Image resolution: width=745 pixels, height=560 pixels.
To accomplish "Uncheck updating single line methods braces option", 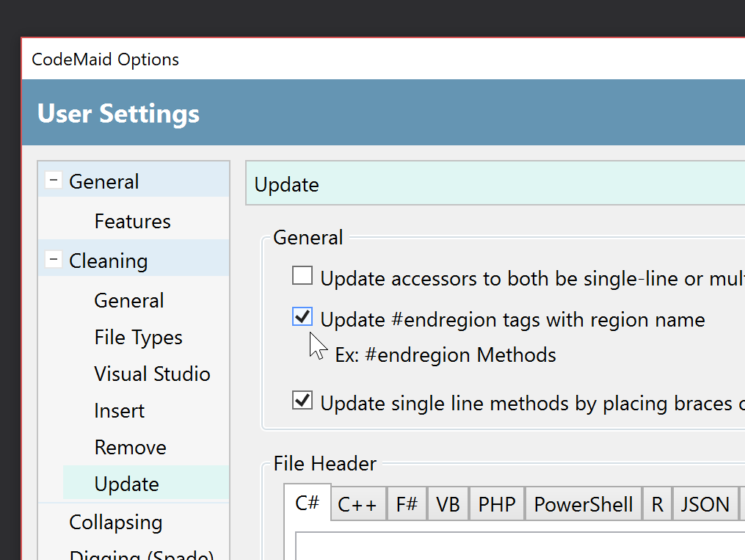I will [x=302, y=400].
